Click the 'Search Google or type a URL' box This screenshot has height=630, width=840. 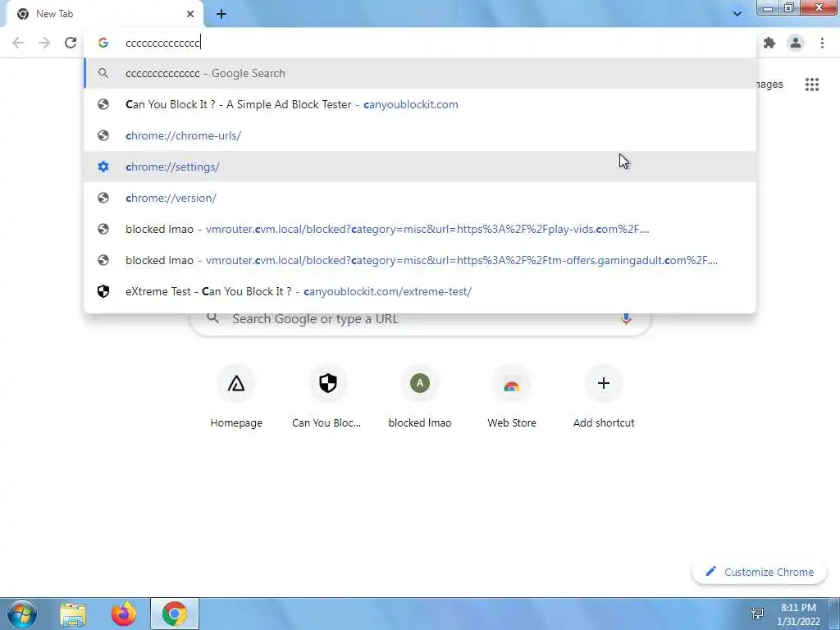[421, 319]
